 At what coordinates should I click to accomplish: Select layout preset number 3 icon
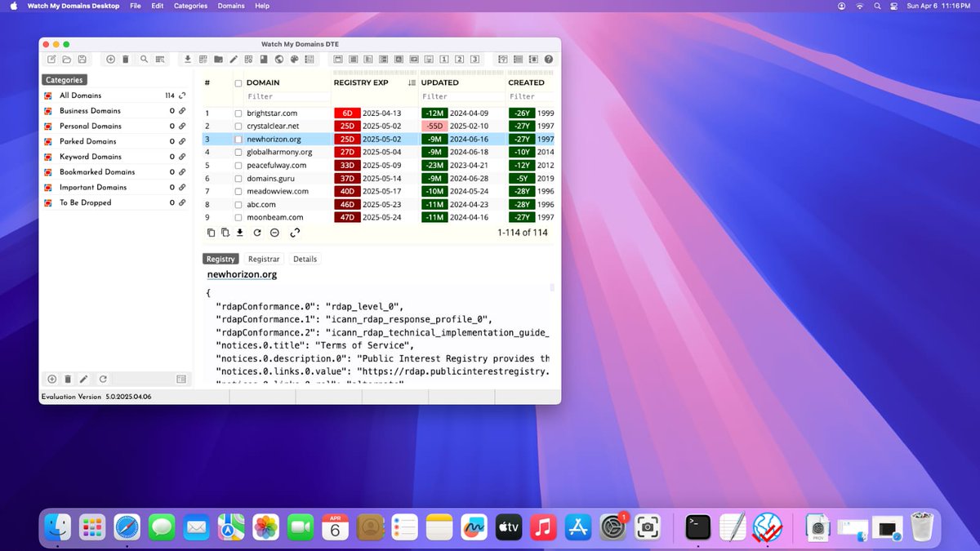[x=474, y=60]
